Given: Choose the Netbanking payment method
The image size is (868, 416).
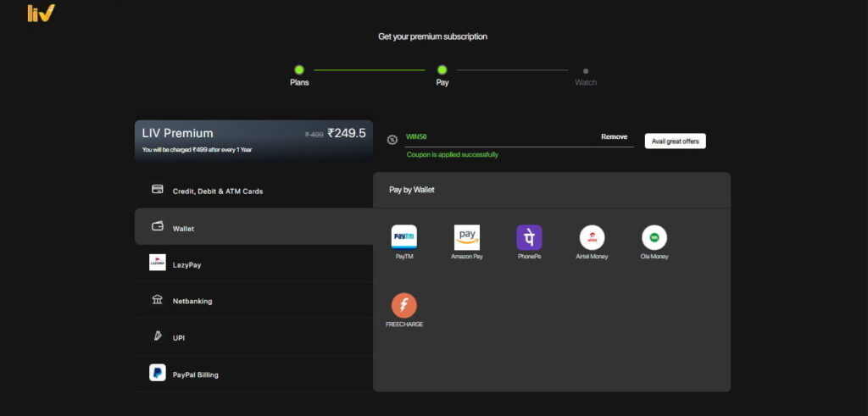Looking at the screenshot, I should [x=253, y=300].
